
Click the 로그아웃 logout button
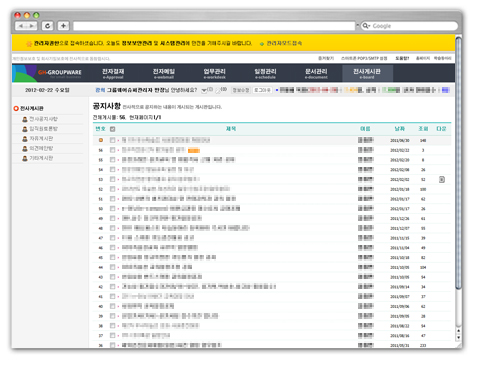pos(262,90)
